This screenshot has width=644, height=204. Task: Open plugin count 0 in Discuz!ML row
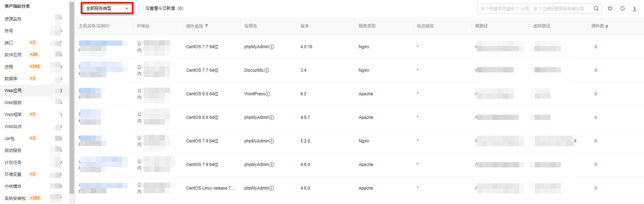tap(596, 70)
